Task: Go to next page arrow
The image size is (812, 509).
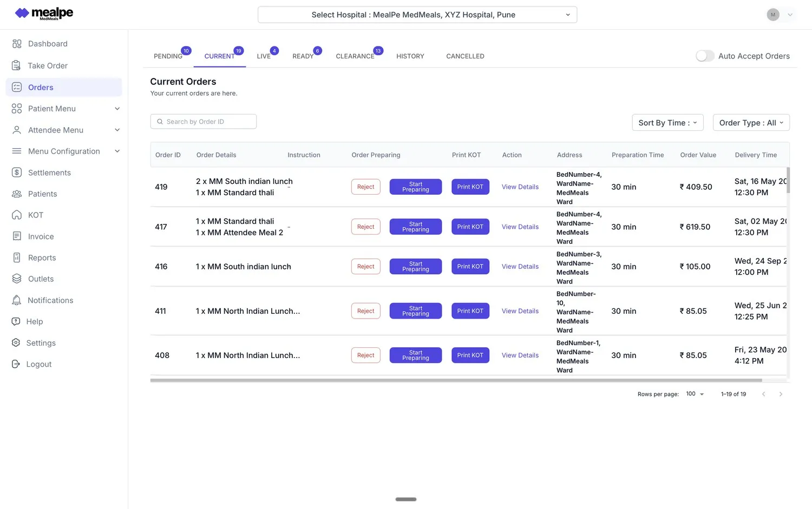Action: [x=781, y=394]
